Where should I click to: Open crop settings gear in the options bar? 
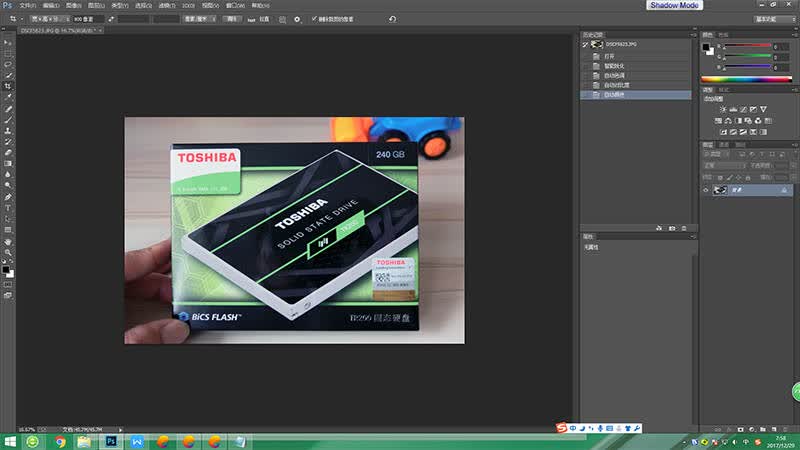coord(297,19)
